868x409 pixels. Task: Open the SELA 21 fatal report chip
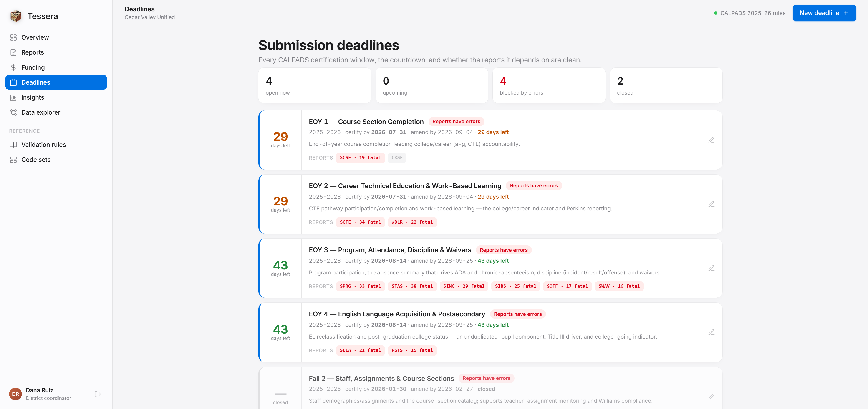(x=360, y=350)
